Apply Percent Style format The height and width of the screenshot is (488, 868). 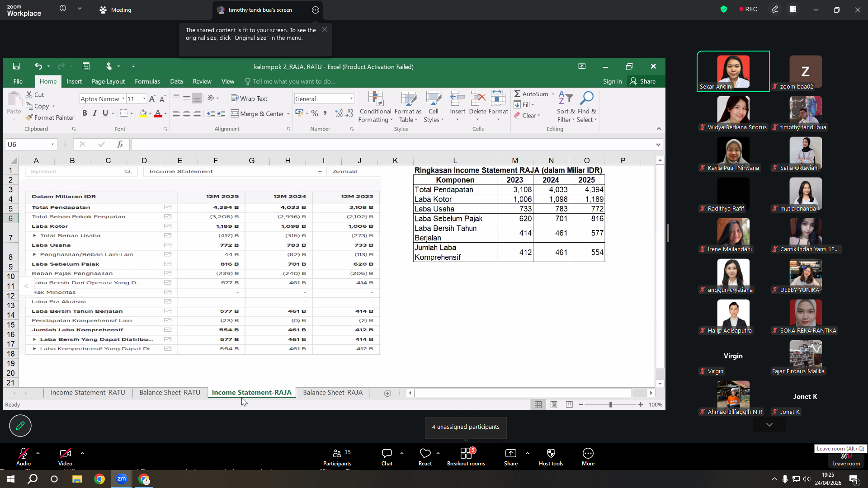315,113
